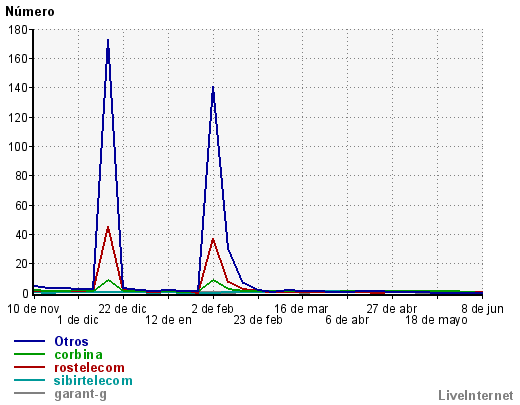The image size is (520, 405).
Task: Click the corbina legend label
Action: 78,355
